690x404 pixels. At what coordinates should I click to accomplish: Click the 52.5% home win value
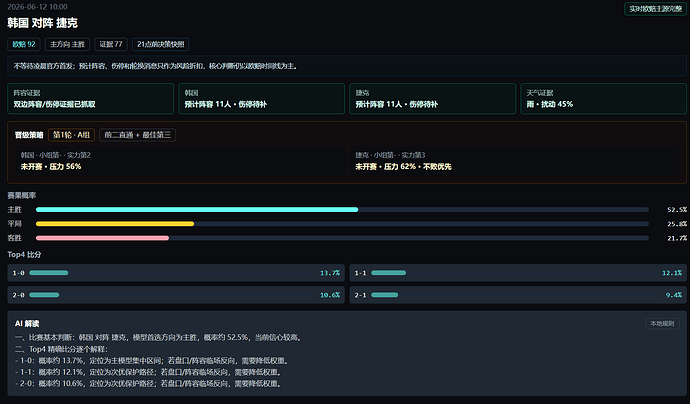[x=677, y=210]
